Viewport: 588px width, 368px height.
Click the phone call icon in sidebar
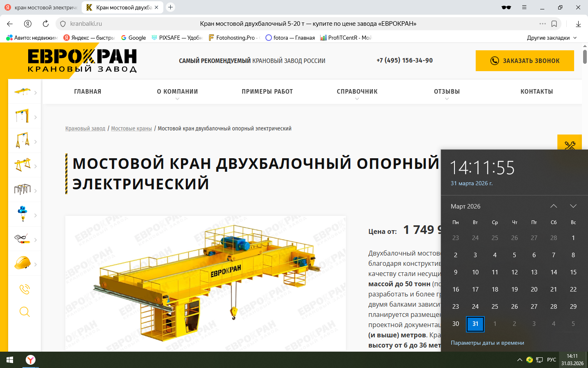[x=24, y=289]
